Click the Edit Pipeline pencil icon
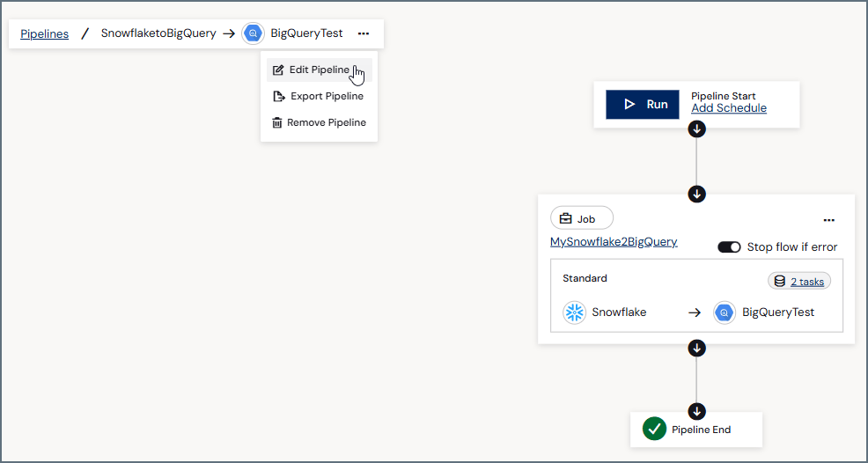The image size is (868, 463). (278, 70)
